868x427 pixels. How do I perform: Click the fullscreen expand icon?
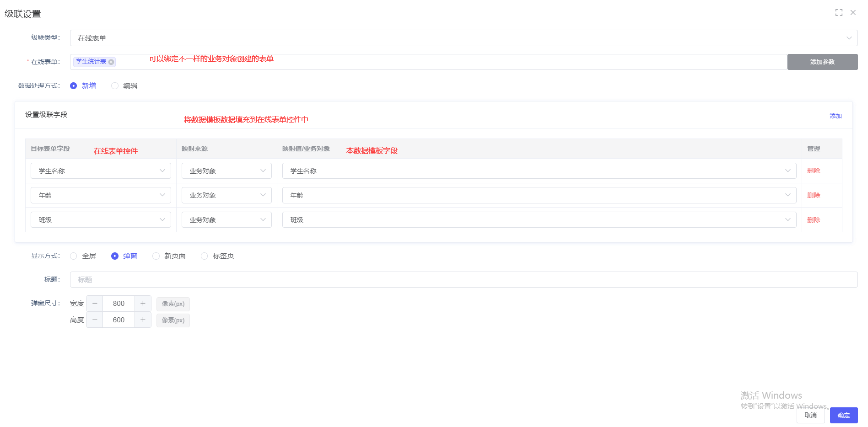pos(838,13)
